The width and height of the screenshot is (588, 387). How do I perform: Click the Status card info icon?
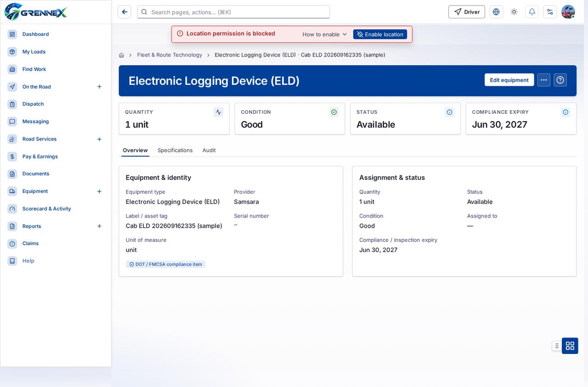coord(450,112)
